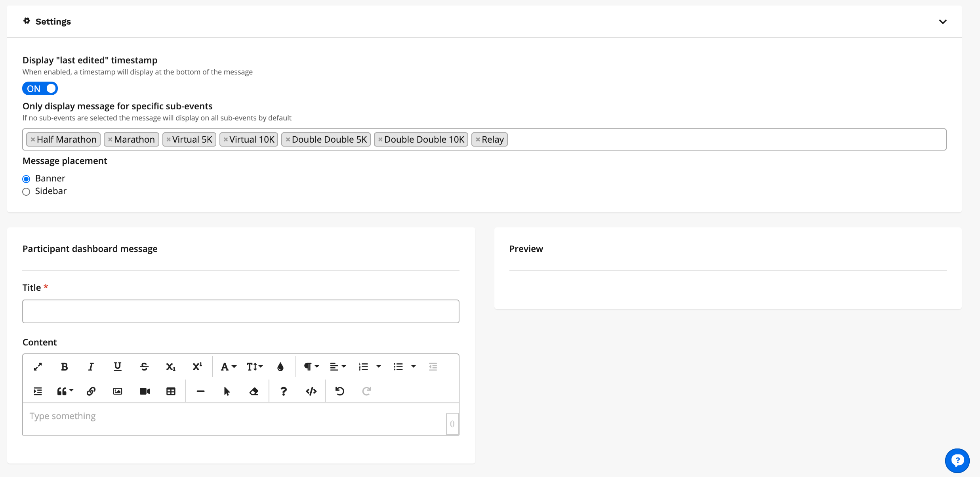Collapse the Settings panel chevron
The image size is (980, 477).
(943, 22)
